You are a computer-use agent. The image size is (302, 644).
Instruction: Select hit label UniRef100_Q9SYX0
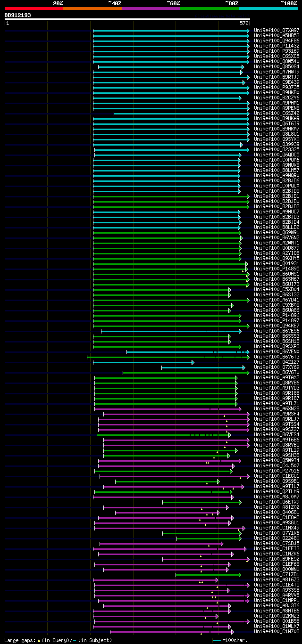click(x=277, y=139)
